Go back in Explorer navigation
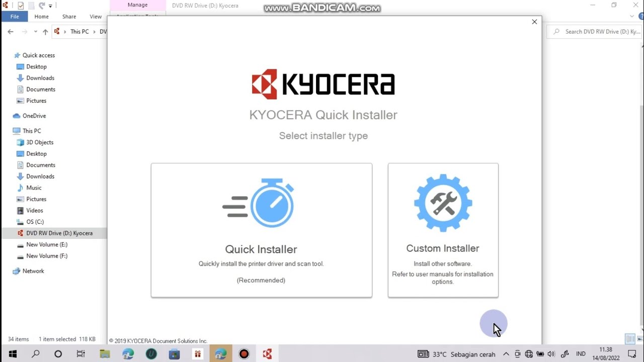This screenshot has width=644, height=362. tap(11, 31)
